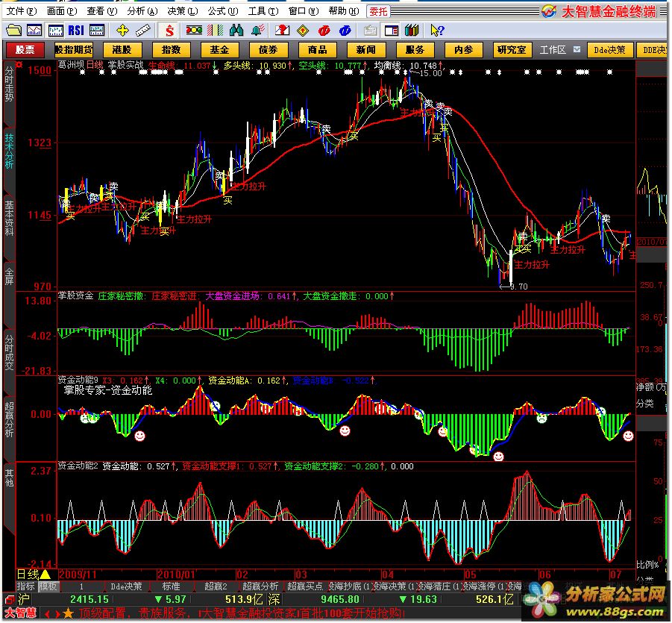
Task: Select the candlestick technical chart toolbar icon
Action: coord(56,31)
